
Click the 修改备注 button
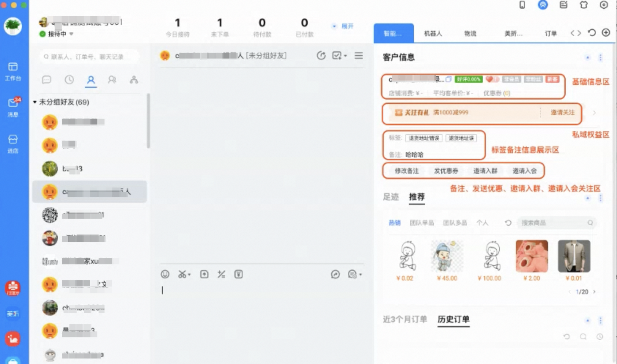pos(407,171)
